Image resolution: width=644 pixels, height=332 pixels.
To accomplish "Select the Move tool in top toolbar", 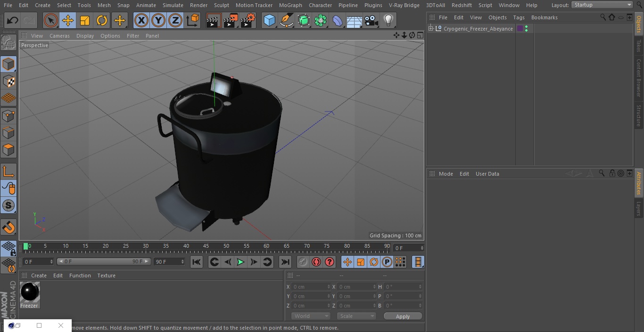I will coord(68,21).
